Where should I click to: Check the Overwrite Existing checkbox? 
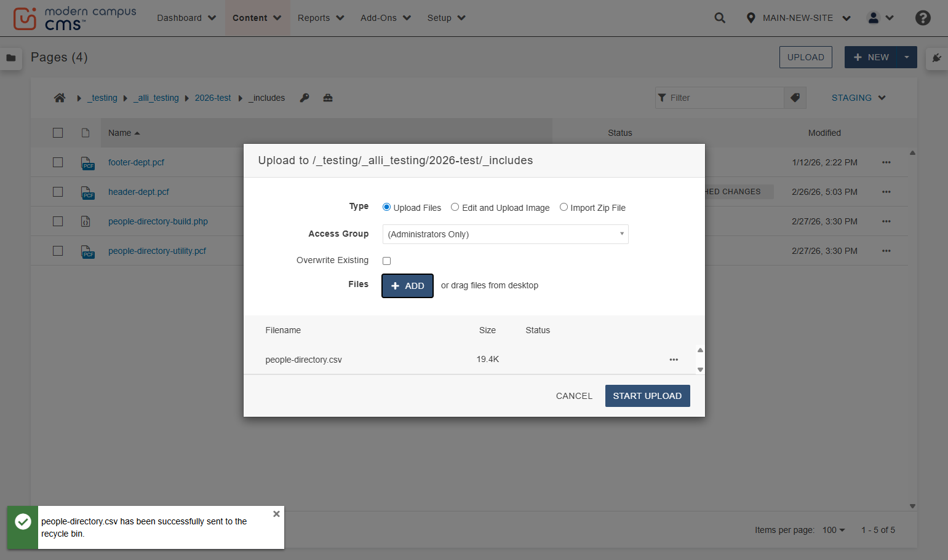pyautogui.click(x=386, y=261)
